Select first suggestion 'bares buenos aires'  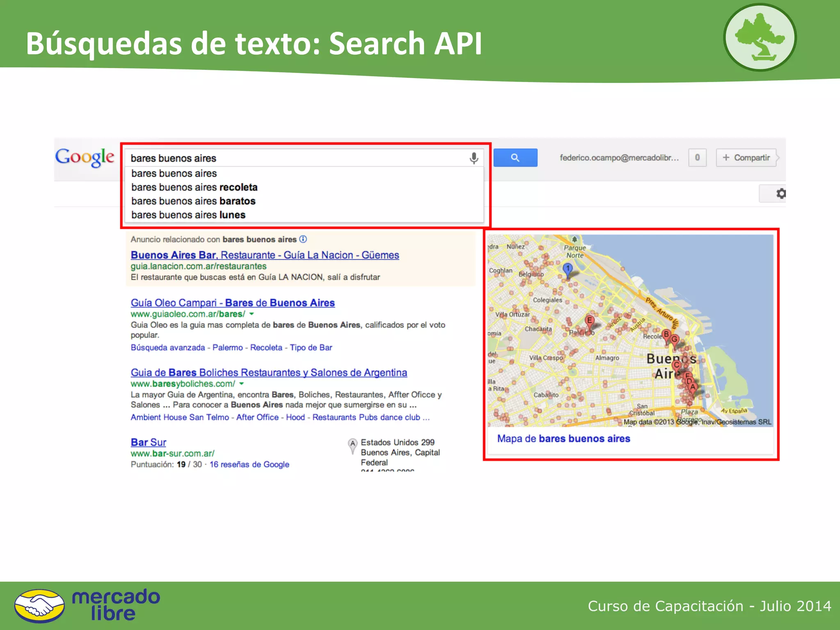point(304,173)
